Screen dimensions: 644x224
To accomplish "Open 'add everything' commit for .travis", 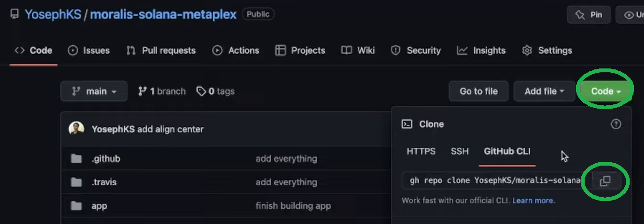I will point(286,182).
